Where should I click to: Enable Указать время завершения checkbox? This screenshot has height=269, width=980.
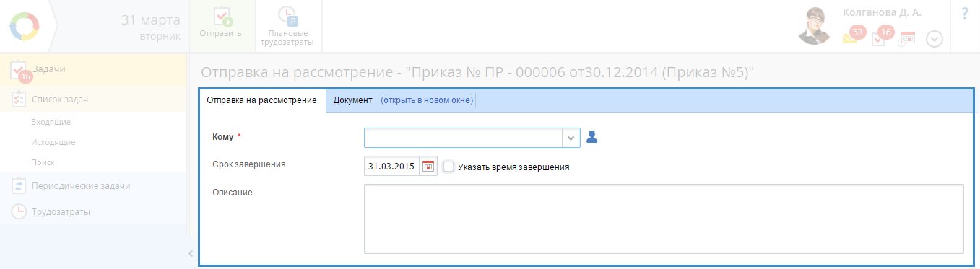point(448,167)
